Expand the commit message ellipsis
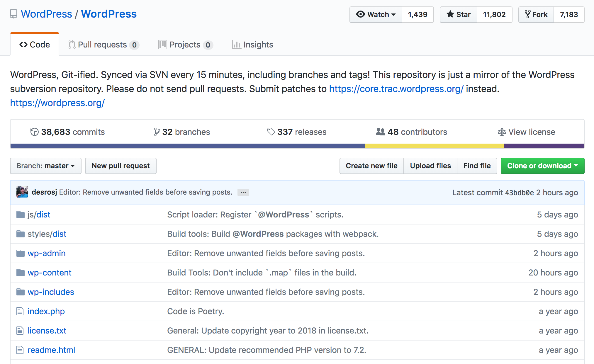594x364 pixels. 243,192
